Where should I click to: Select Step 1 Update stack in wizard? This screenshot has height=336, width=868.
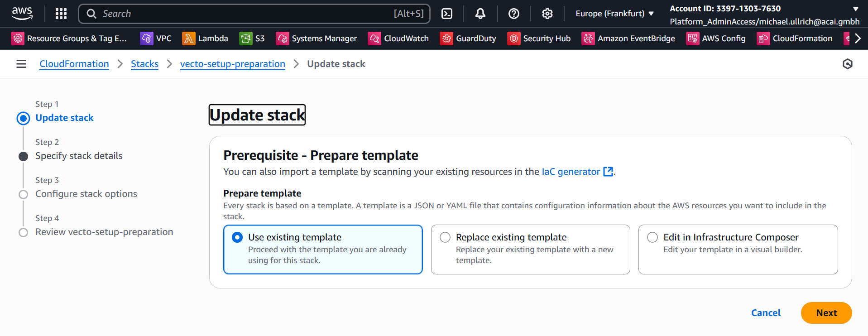[64, 118]
